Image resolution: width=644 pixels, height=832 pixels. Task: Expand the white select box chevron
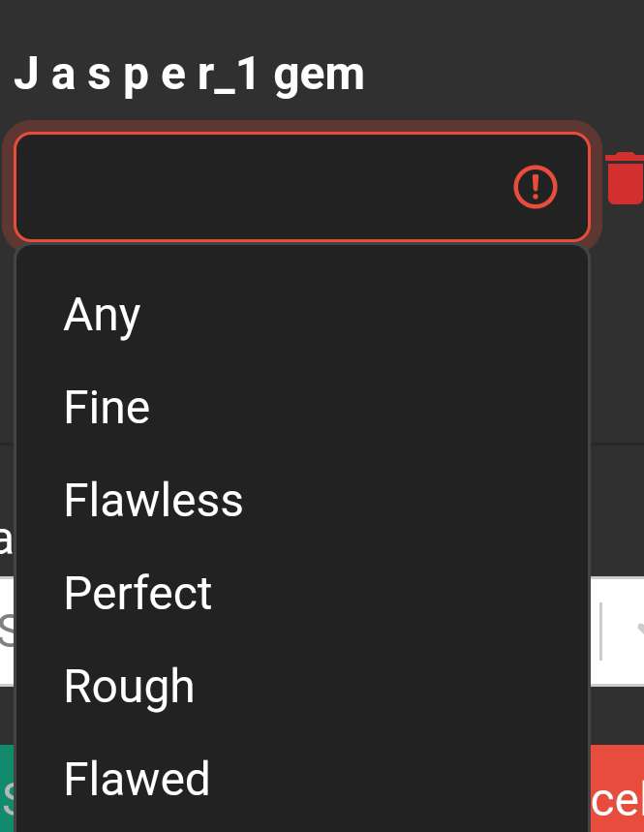[x=636, y=631]
